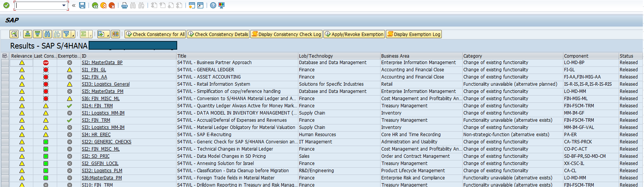This screenshot has height=187, width=644.
Task: Click the Business Area column header
Action: click(421, 56)
